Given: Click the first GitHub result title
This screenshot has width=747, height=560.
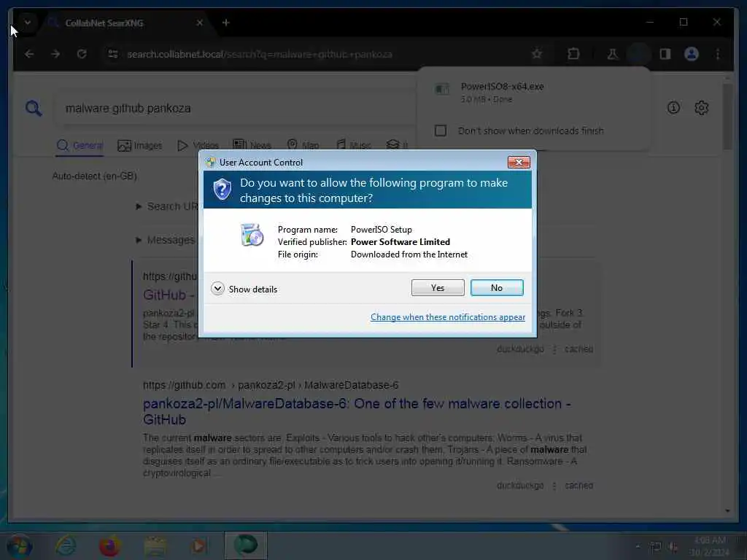Looking at the screenshot, I should click(169, 295).
